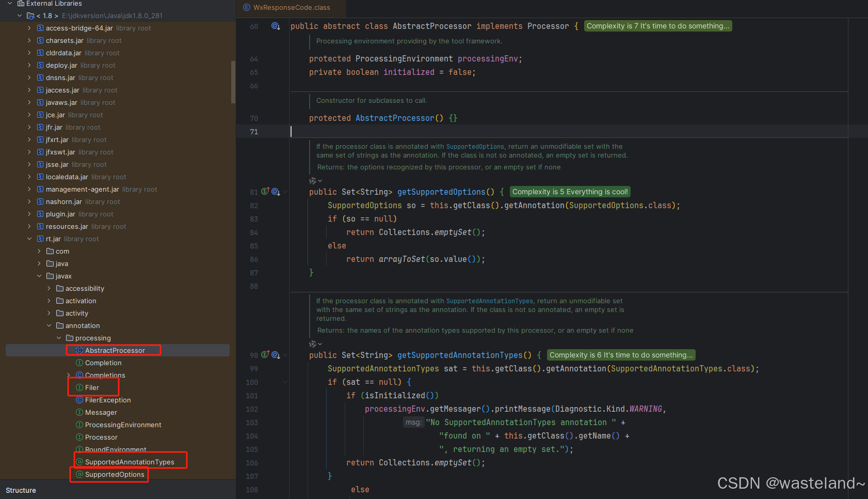Click the rt.jar archive icon

pos(40,239)
